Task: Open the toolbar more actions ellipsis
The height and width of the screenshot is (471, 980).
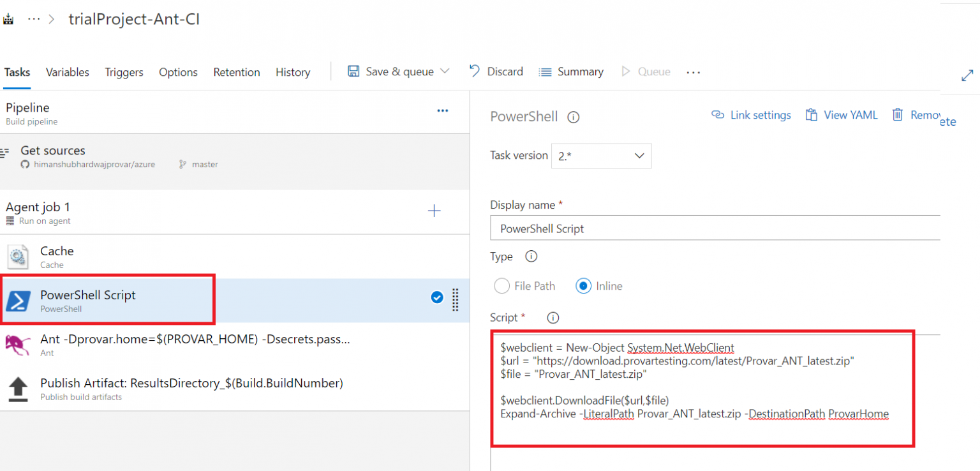Action: click(x=693, y=72)
